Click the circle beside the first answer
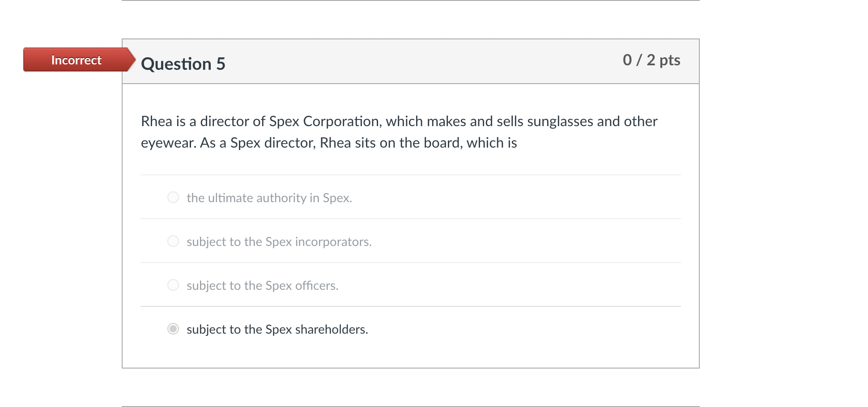This screenshot has width=868, height=407. (x=173, y=197)
